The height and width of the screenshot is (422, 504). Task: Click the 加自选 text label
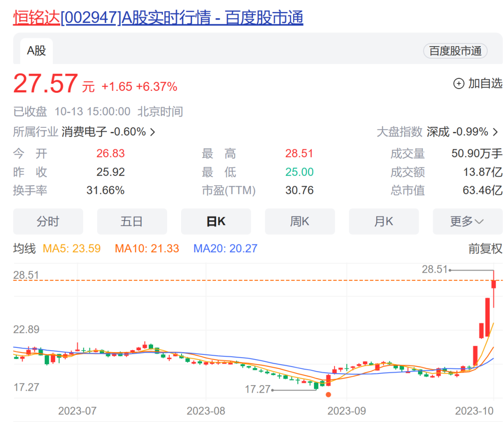485,83
